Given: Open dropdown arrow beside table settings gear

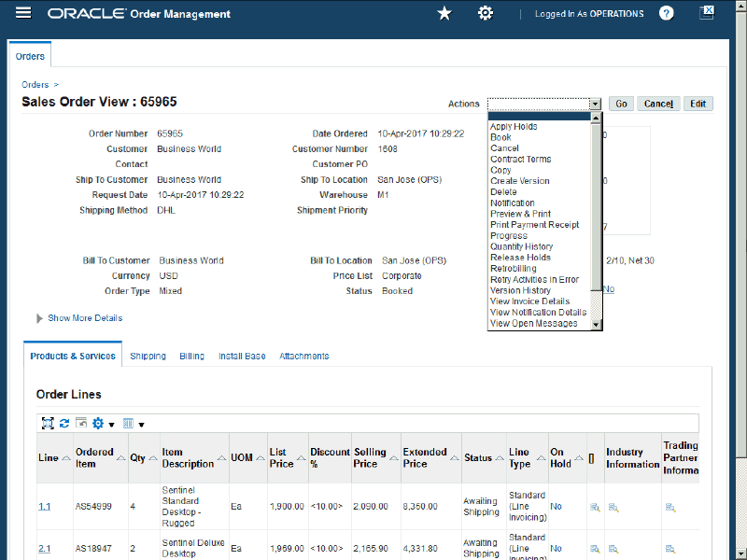Looking at the screenshot, I should (111, 425).
